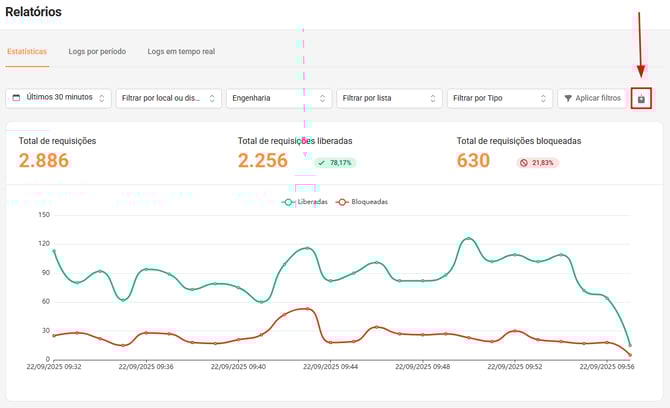The image size is (670, 408).
Task: Open the Engenharia group dropdown
Action: [x=278, y=98]
